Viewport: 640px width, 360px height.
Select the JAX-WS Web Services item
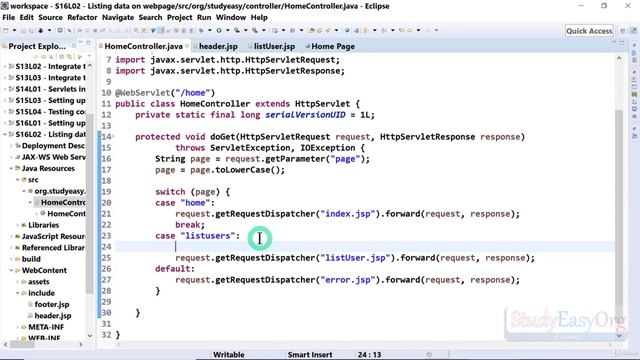coord(53,157)
